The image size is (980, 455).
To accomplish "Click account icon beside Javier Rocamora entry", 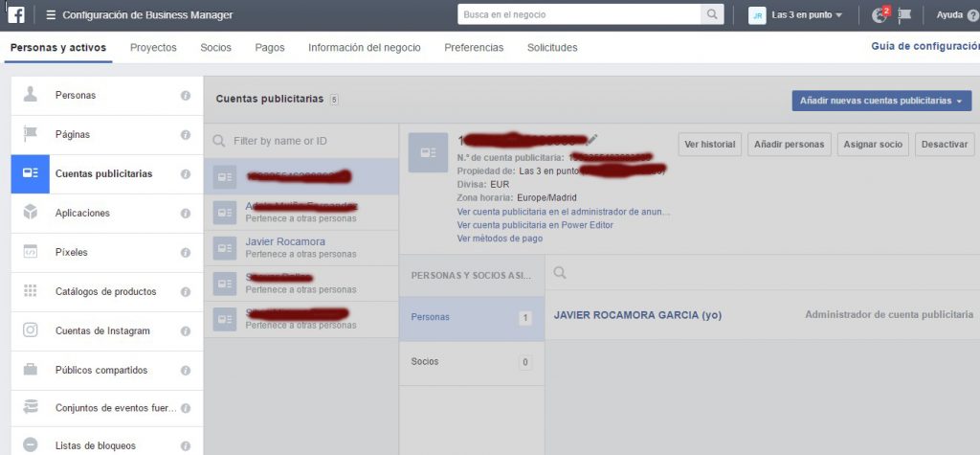I will [224, 248].
